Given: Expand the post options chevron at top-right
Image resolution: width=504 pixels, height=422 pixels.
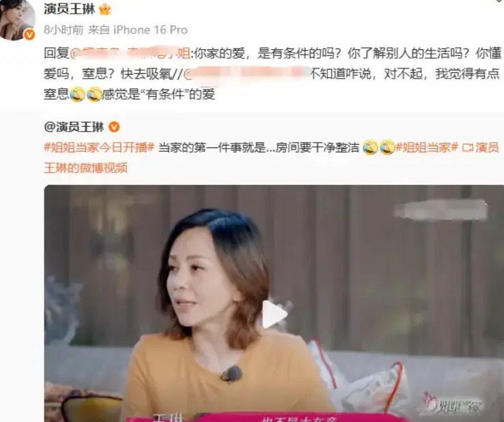Looking at the screenshot, I should click(x=499, y=1).
